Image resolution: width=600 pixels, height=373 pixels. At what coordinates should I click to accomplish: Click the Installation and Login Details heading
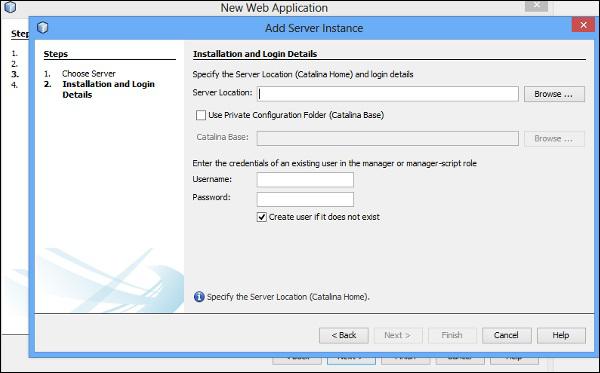pos(255,54)
